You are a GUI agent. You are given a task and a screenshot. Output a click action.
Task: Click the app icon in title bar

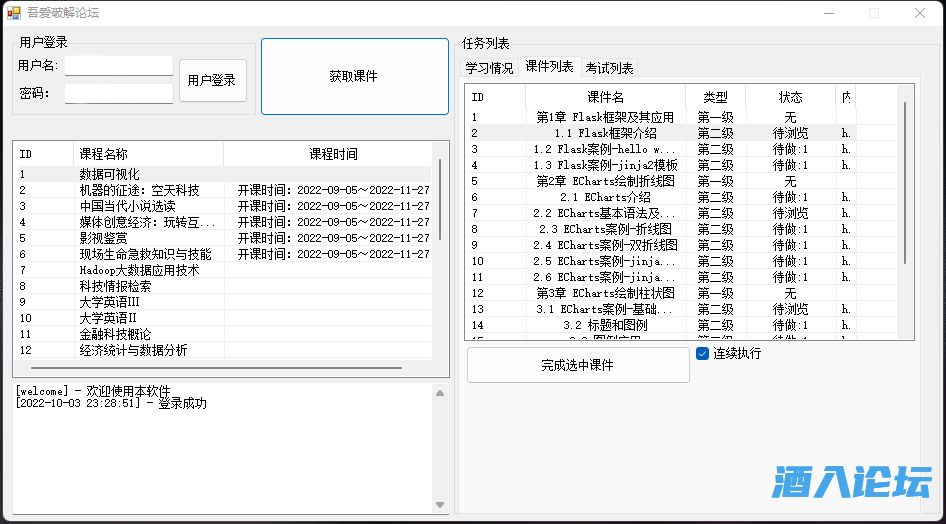point(14,13)
